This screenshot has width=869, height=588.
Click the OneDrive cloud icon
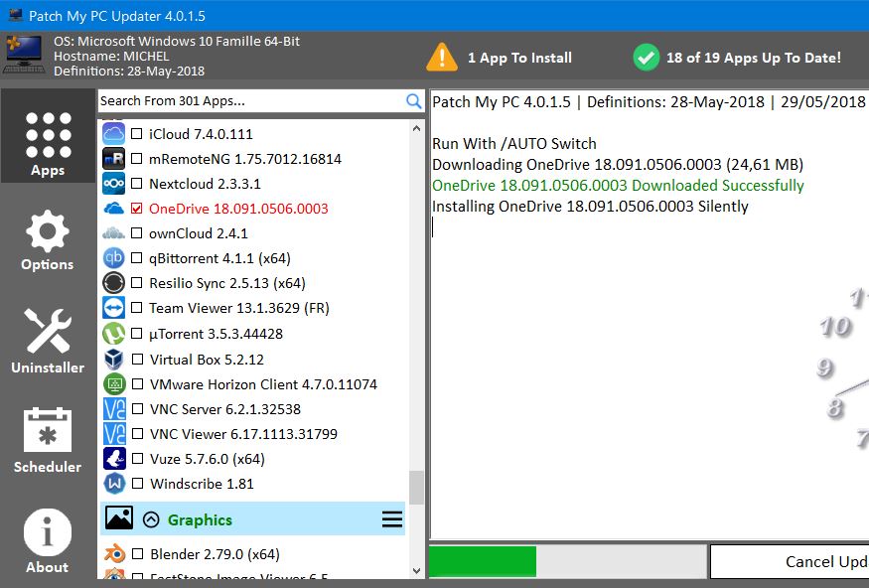(113, 208)
